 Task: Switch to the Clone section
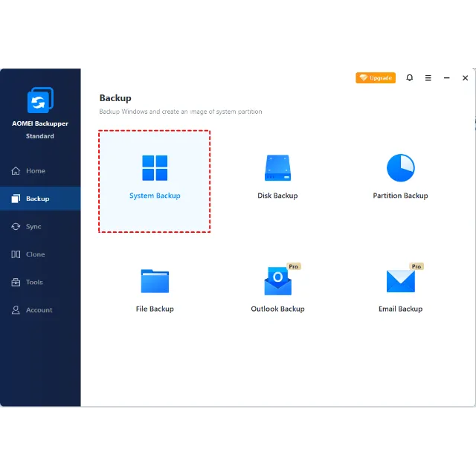[35, 254]
